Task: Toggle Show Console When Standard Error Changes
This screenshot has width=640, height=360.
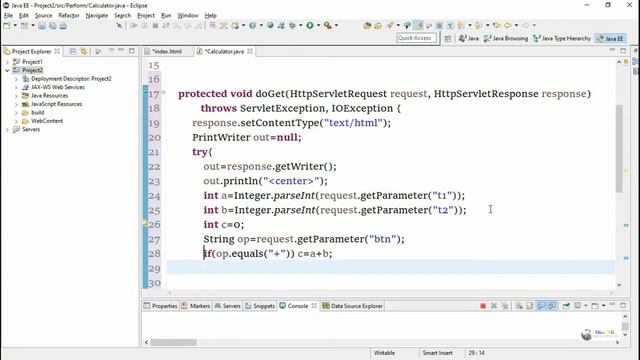Action: coord(552,306)
